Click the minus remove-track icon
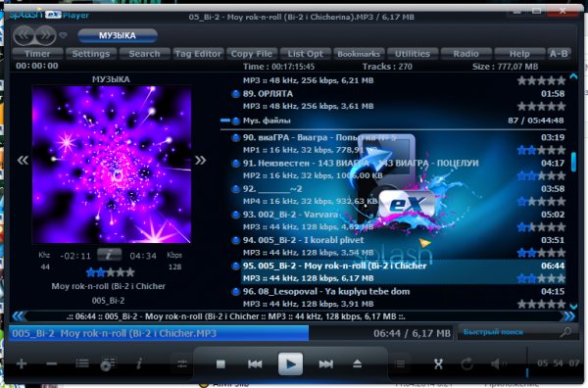 [51, 364]
